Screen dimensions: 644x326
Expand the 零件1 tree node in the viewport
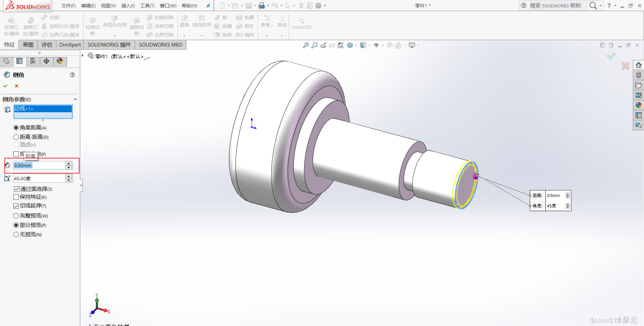[83, 56]
